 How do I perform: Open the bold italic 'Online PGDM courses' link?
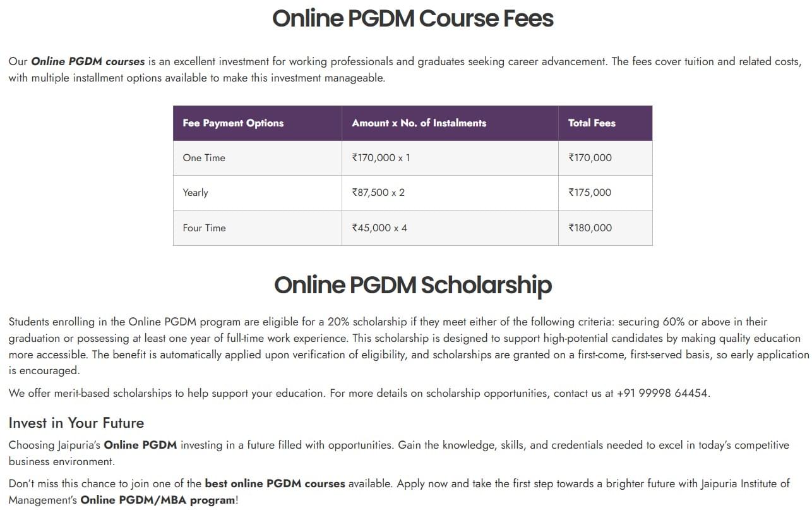pos(88,62)
